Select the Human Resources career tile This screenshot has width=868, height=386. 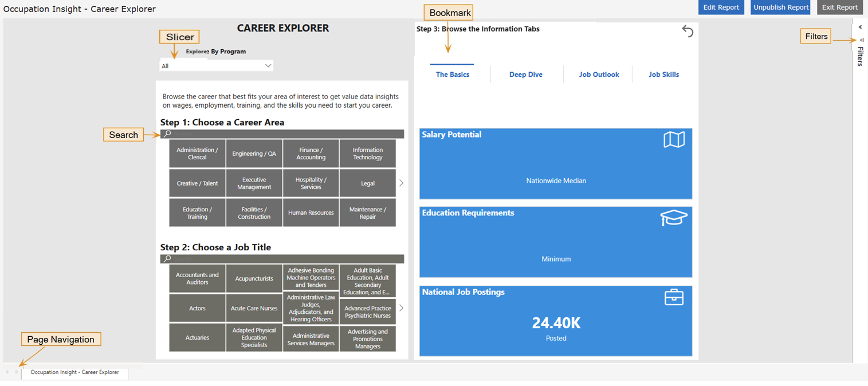pos(311,212)
